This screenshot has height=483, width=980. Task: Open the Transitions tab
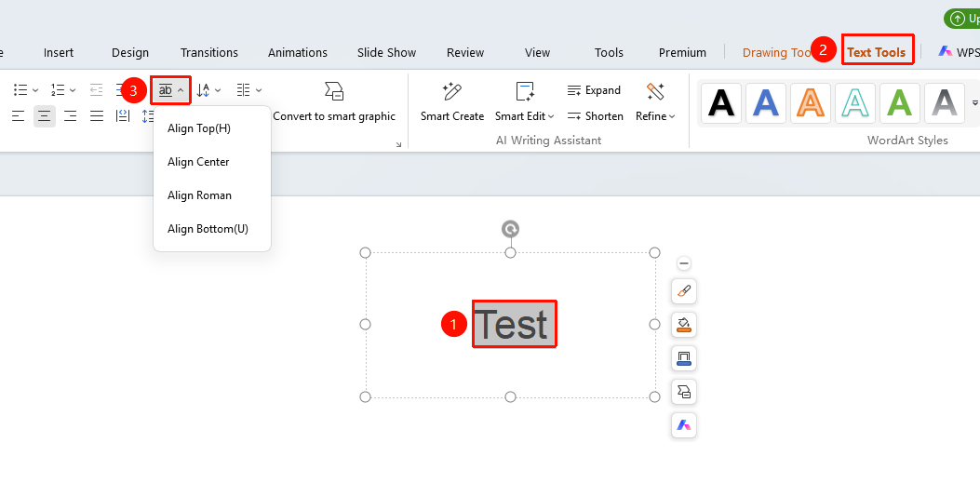pyautogui.click(x=209, y=52)
